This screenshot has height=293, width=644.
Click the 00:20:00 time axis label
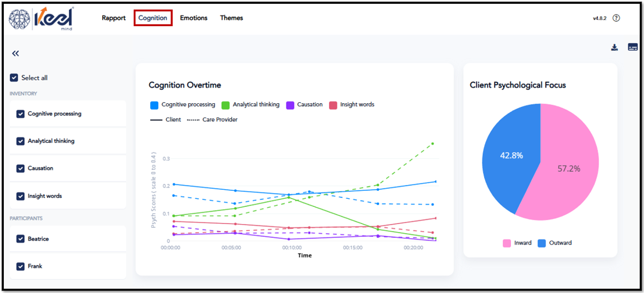(414, 248)
